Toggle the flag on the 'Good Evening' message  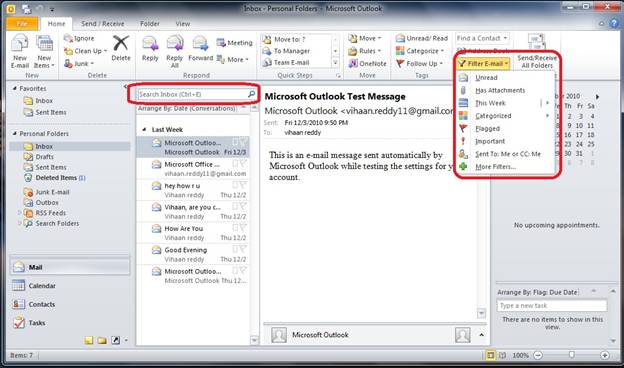tap(243, 249)
